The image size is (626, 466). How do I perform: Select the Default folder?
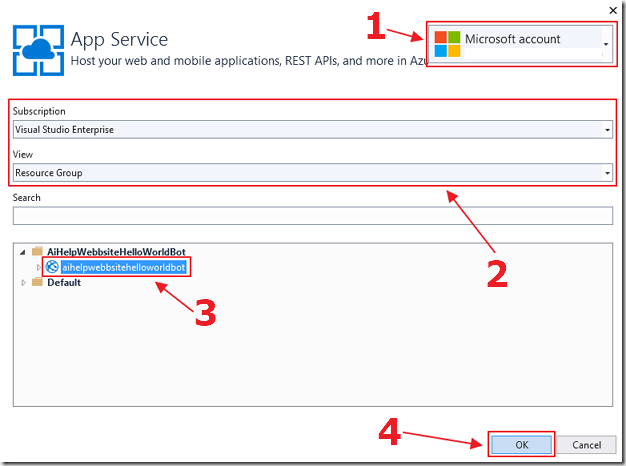[64, 283]
